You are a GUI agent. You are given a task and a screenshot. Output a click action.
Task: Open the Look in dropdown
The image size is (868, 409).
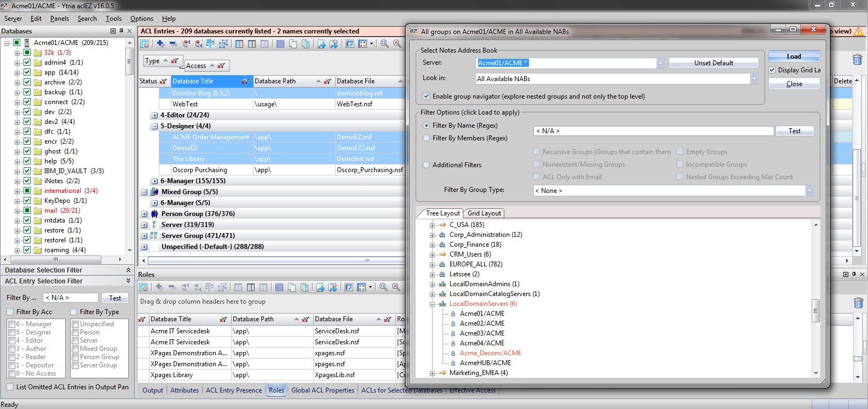point(754,79)
